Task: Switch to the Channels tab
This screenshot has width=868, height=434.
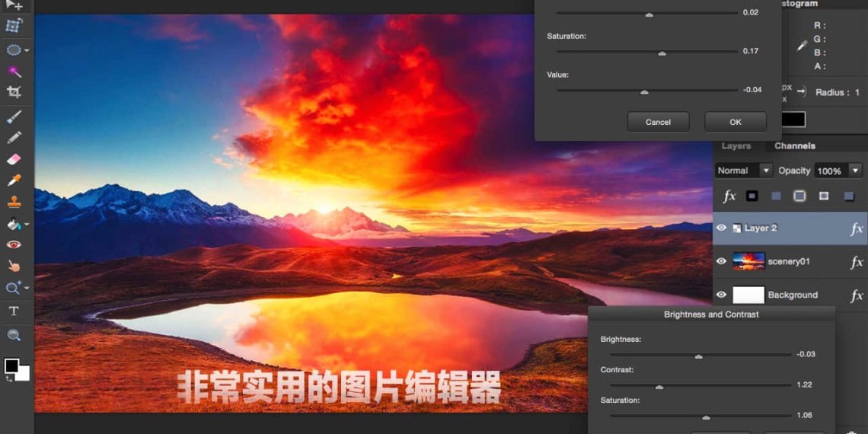Action: (x=794, y=145)
